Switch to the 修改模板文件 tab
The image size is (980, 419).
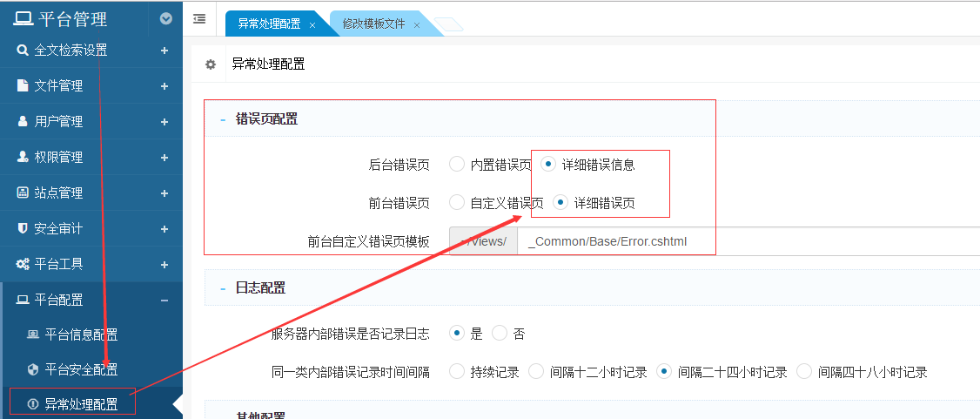click(373, 24)
